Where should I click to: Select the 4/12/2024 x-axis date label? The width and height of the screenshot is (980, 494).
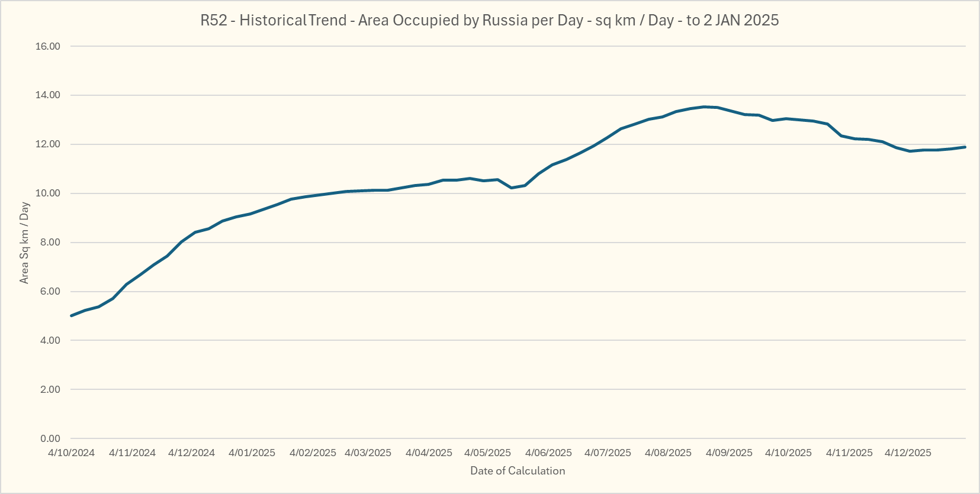[191, 453]
